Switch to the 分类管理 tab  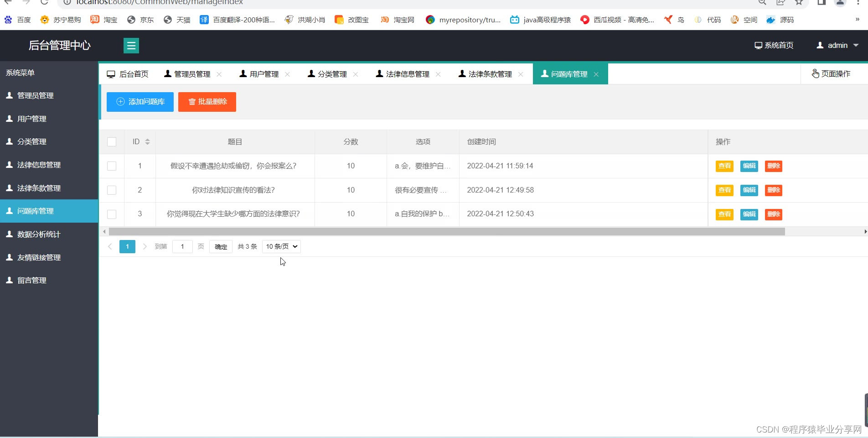pos(327,74)
